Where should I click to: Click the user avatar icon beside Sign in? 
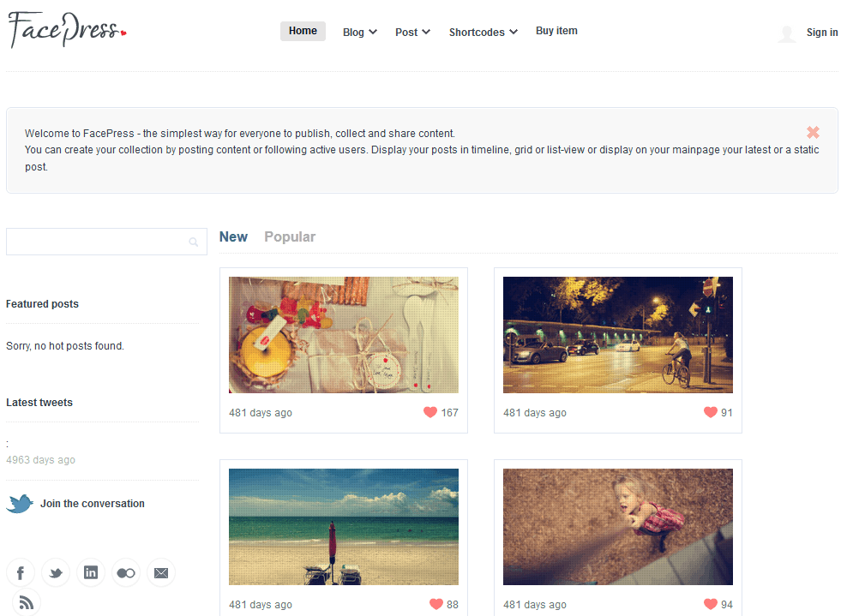click(x=787, y=33)
